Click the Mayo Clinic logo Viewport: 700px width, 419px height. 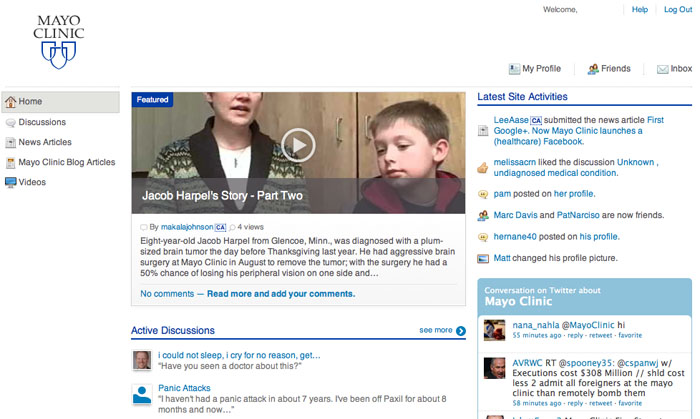click(x=58, y=41)
